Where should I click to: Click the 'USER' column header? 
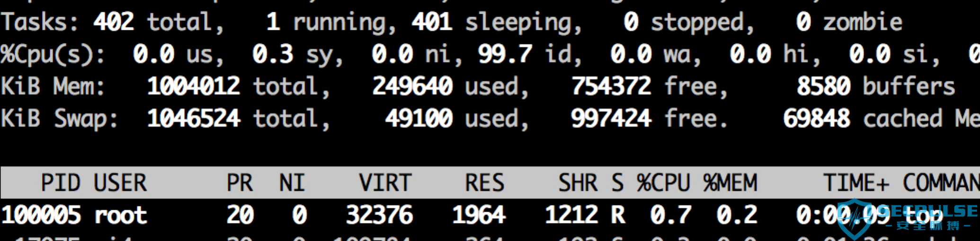point(120,183)
